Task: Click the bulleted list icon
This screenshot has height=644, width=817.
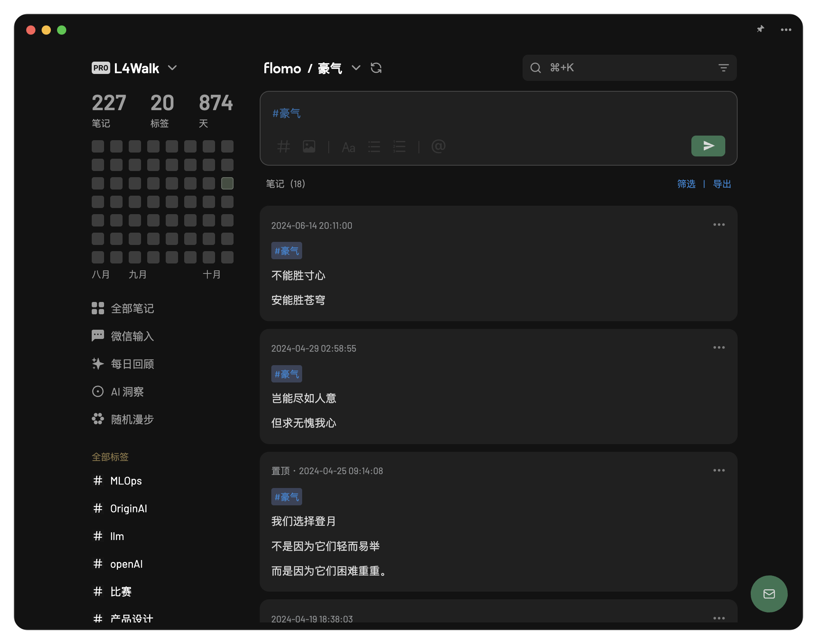Action: tap(374, 146)
